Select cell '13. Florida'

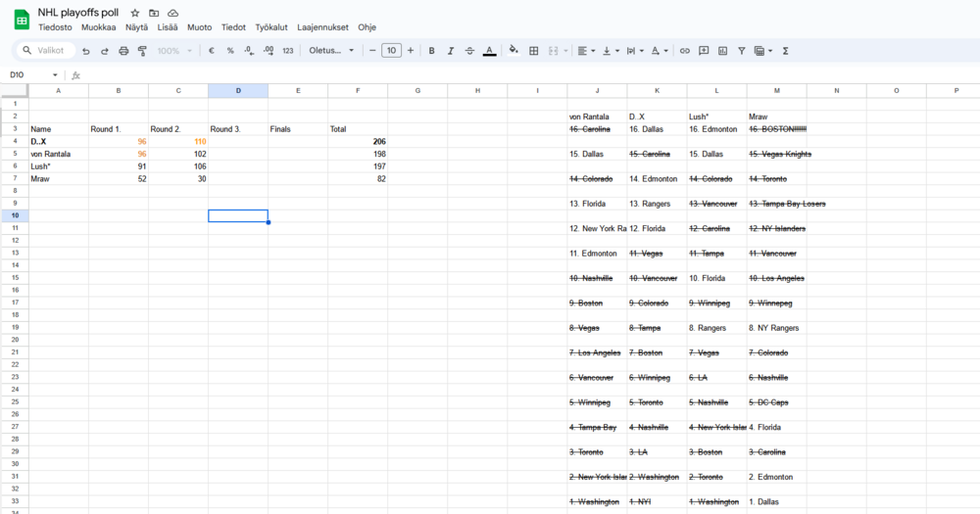[x=597, y=204]
